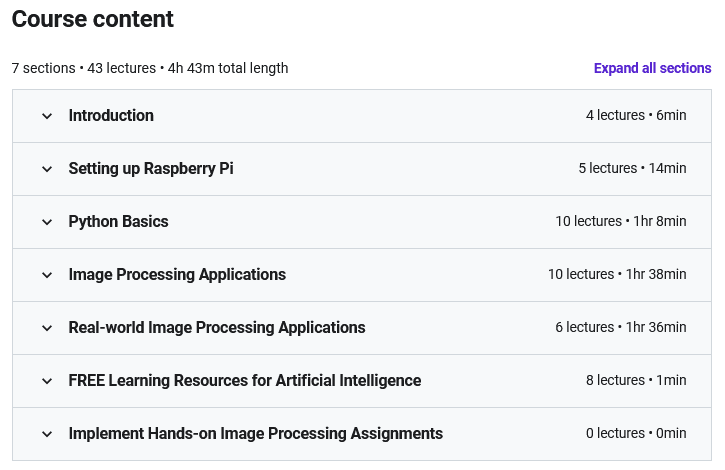Select Image Processing Applications section title
This screenshot has width=725, height=470.
tap(177, 275)
